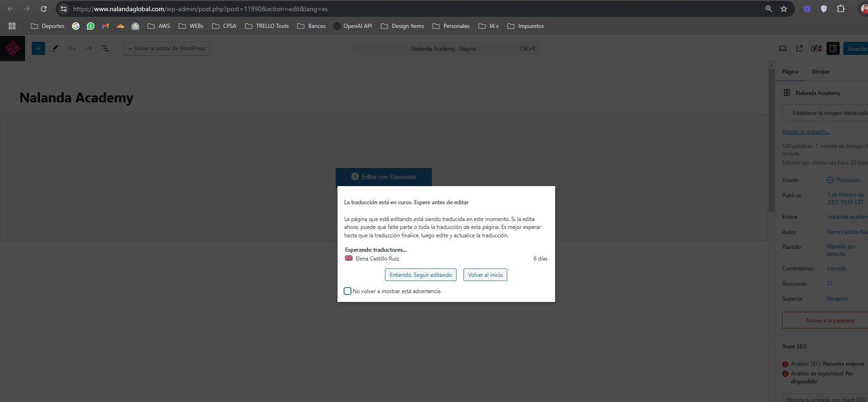Click the Yoast SEO panel heading

point(794,347)
